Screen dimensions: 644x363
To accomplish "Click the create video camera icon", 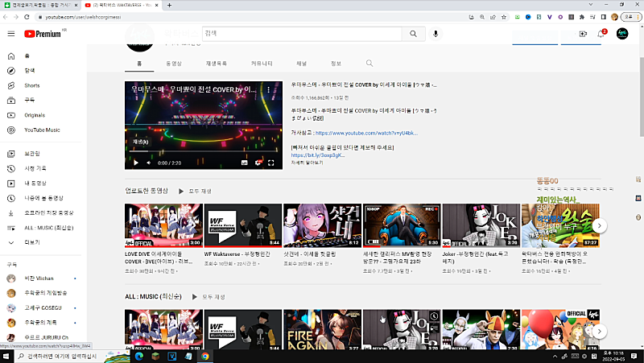I will click(583, 34).
